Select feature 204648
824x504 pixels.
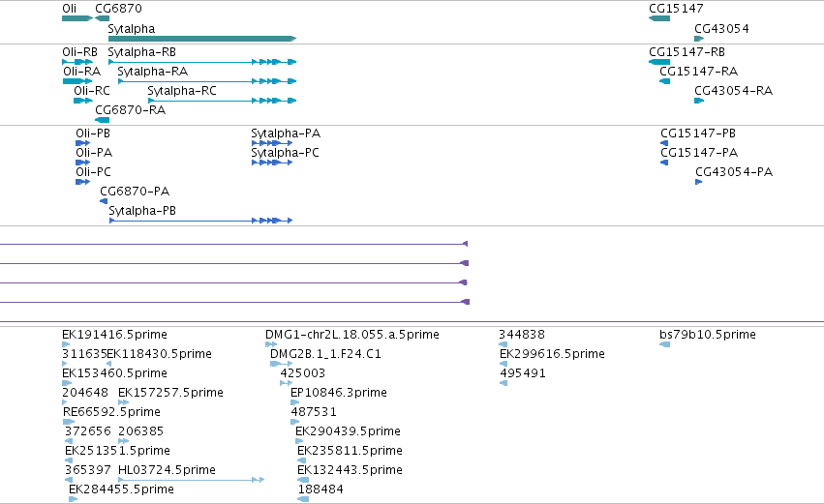pyautogui.click(x=65, y=402)
